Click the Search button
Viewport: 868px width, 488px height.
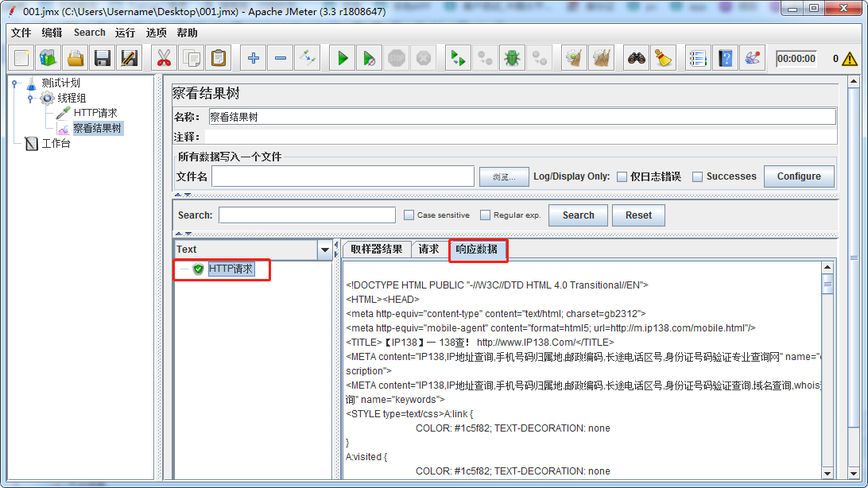[578, 215]
